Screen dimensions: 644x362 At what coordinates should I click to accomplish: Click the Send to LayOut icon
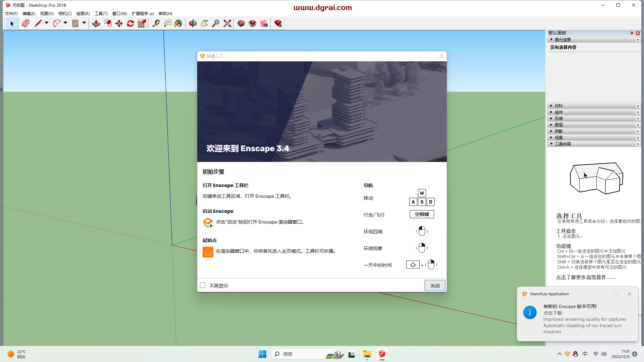264,23
